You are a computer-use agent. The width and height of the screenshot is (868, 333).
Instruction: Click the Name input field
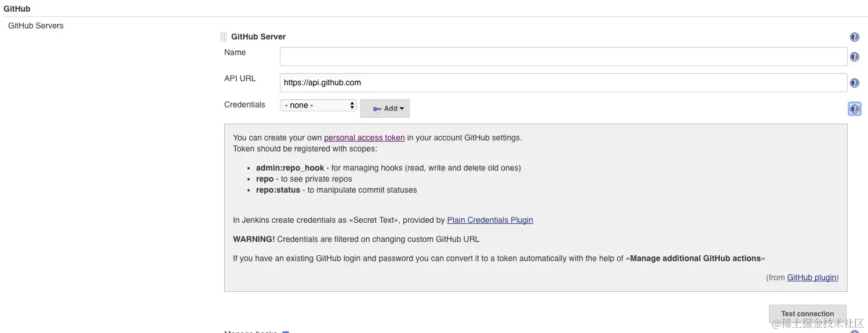pyautogui.click(x=563, y=56)
